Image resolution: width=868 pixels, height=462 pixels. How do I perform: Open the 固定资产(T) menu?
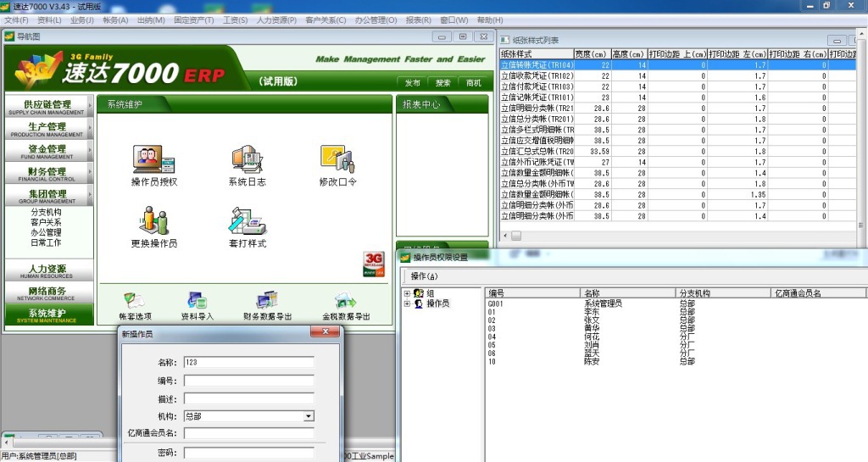pos(194,19)
